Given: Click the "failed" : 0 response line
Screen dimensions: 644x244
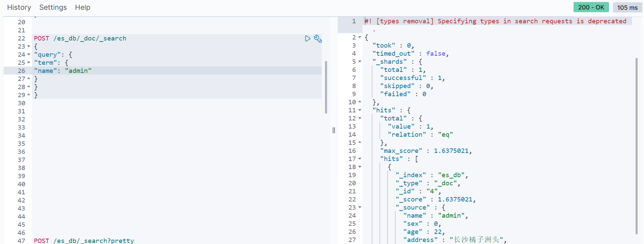Looking at the screenshot, I should pos(403,94).
